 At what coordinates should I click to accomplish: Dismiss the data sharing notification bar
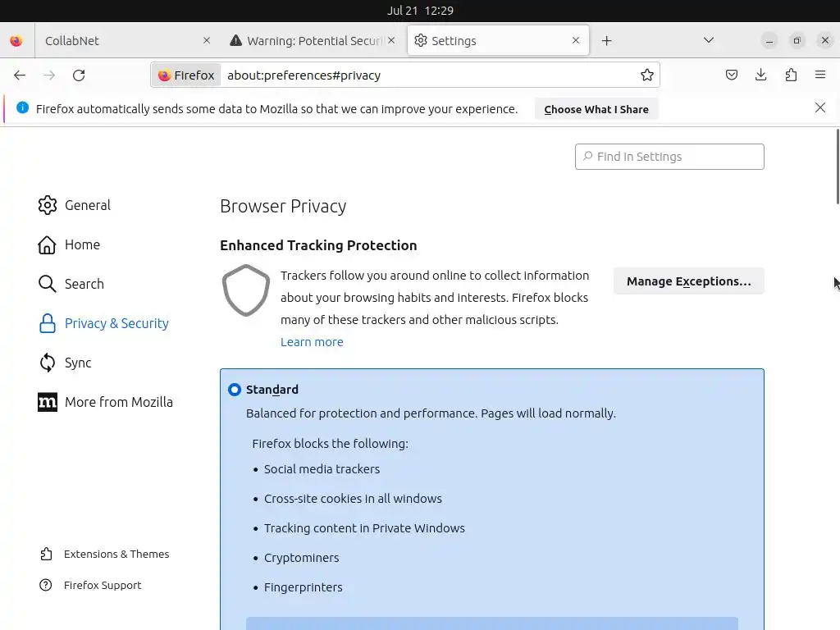820,108
